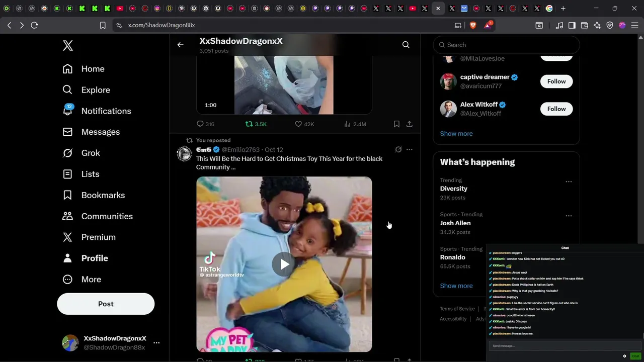Open site settings icon in address bar
Screen dimensions: 644x362
(x=118, y=25)
